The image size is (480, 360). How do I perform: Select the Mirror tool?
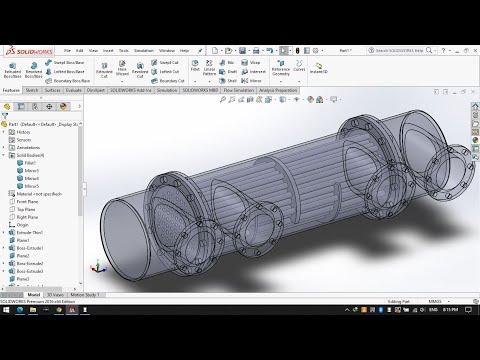pos(251,81)
